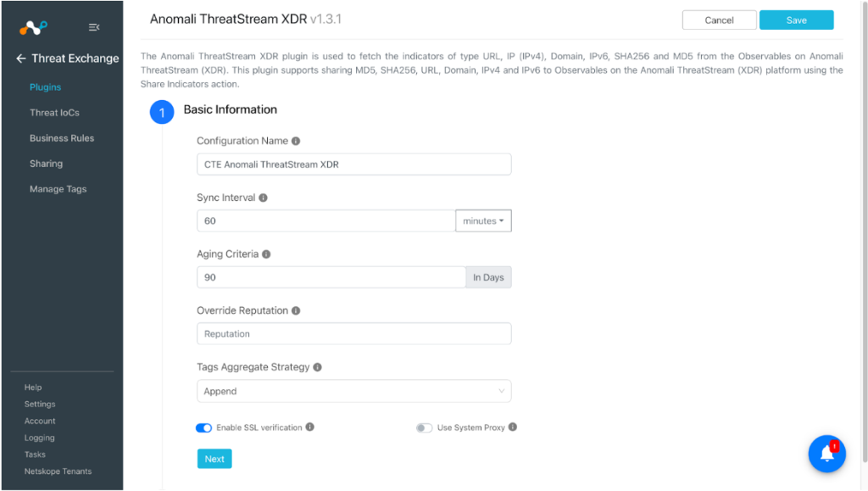Enable the Use System Proxy toggle
Screen dimensions: 868x491
[x=424, y=427]
